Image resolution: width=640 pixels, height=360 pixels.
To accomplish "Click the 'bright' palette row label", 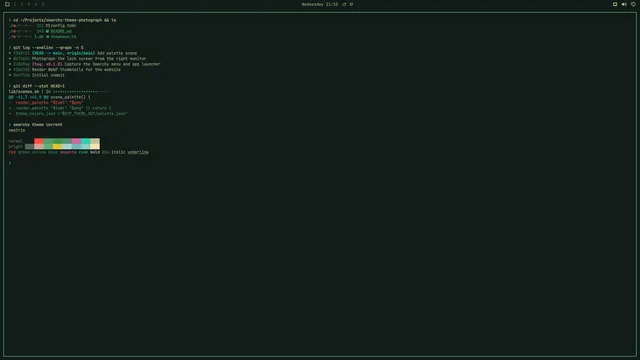I will click(16, 147).
